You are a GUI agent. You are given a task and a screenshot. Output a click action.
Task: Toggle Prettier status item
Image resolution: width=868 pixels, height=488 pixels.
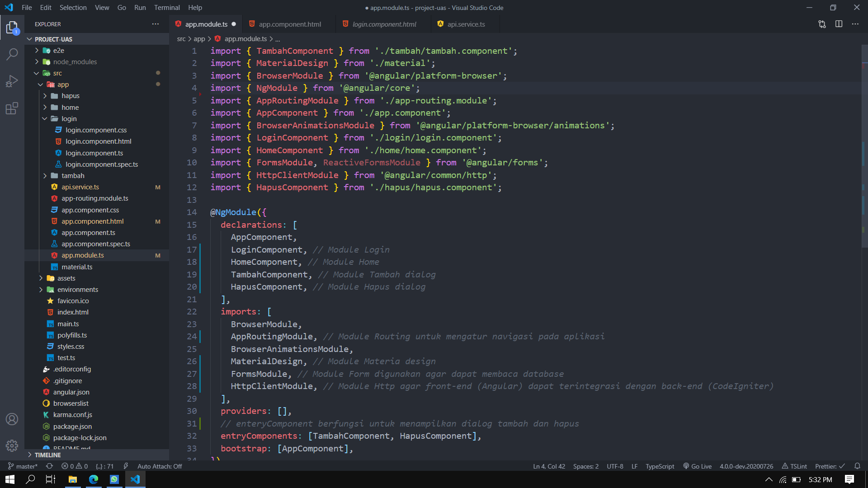coord(830,466)
